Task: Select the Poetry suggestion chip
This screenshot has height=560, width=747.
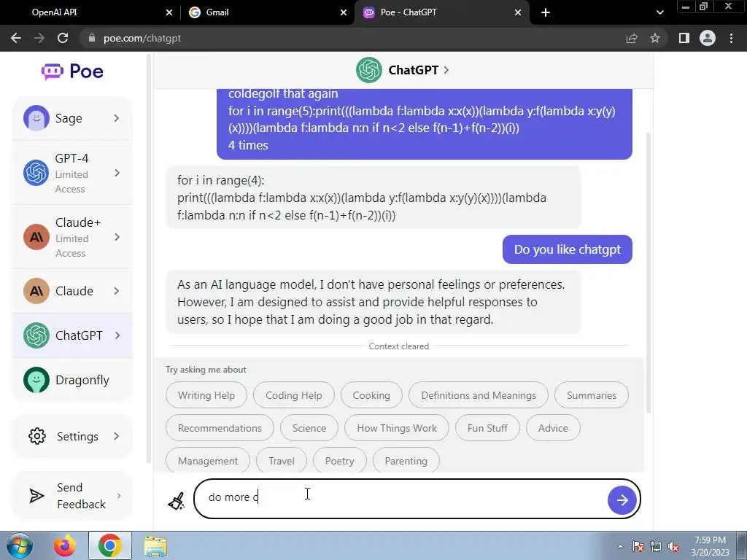Action: 340,461
